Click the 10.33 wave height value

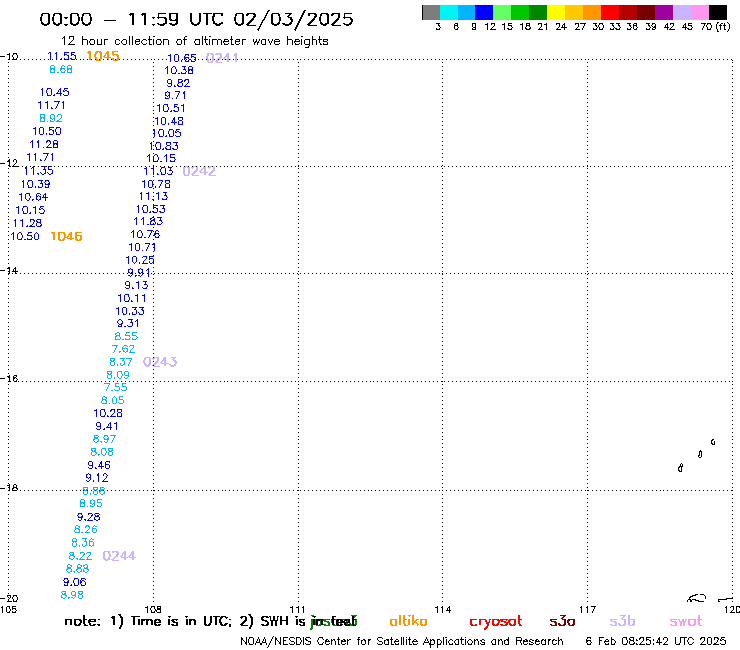[x=130, y=311]
